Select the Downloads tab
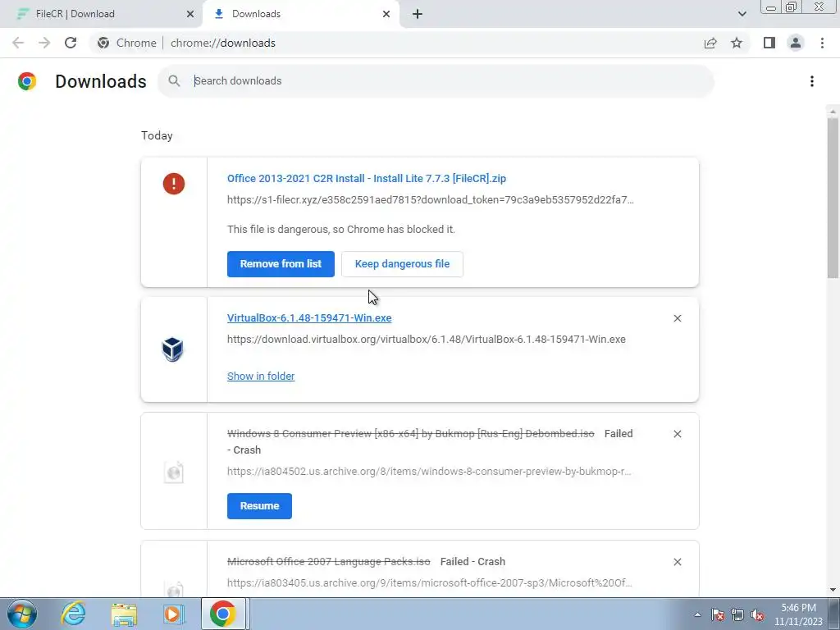840x630 pixels. 300,14
